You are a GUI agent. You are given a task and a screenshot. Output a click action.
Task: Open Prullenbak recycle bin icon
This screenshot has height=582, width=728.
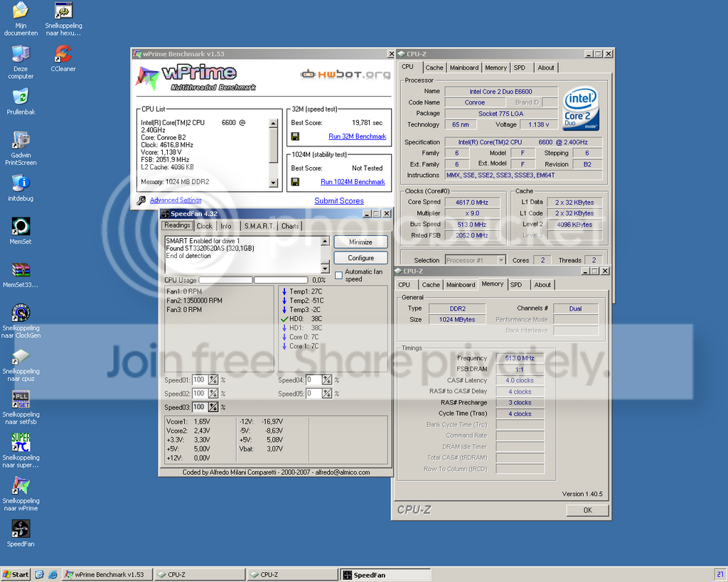pyautogui.click(x=21, y=97)
